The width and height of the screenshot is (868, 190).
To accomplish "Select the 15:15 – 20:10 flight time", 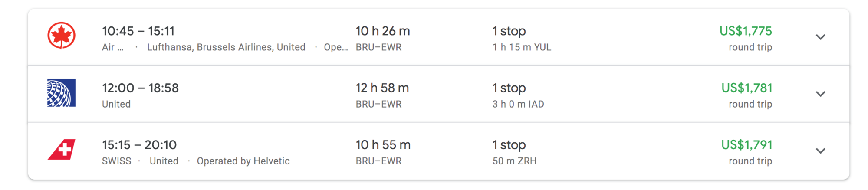I will [139, 145].
